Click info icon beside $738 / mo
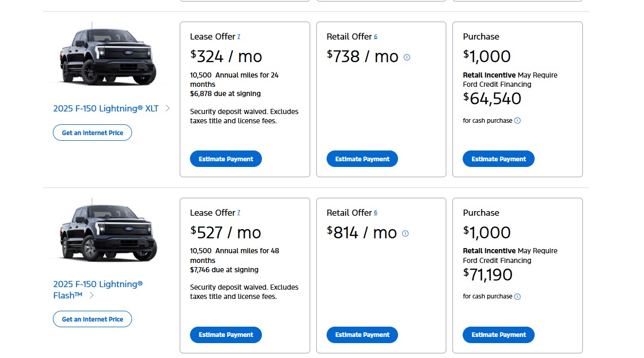The image size is (644, 358). click(407, 58)
